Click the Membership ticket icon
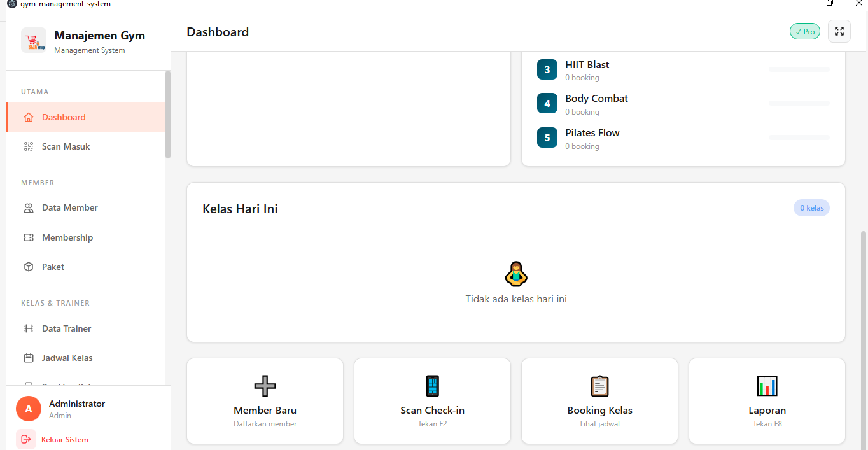The image size is (868, 450). coord(29,237)
